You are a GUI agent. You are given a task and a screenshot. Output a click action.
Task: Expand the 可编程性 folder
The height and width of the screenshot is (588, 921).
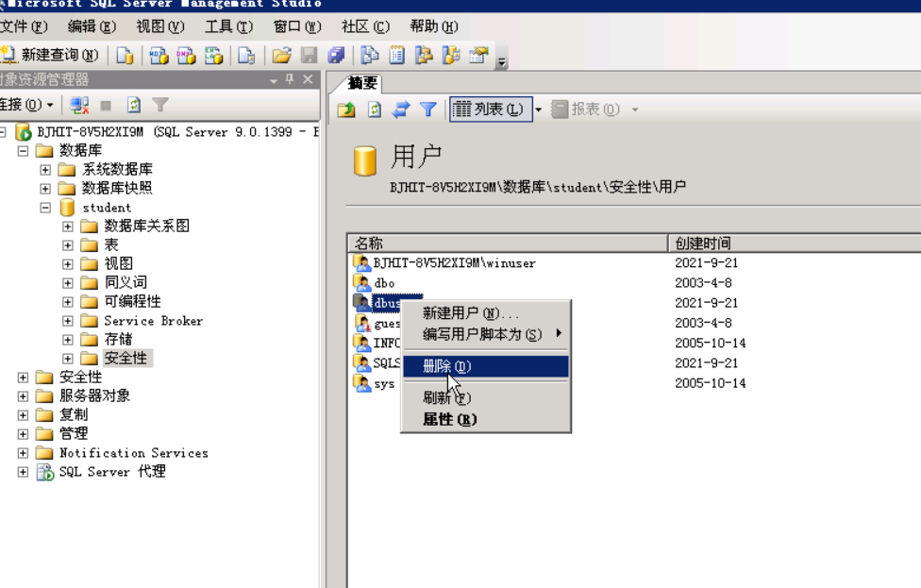click(68, 302)
